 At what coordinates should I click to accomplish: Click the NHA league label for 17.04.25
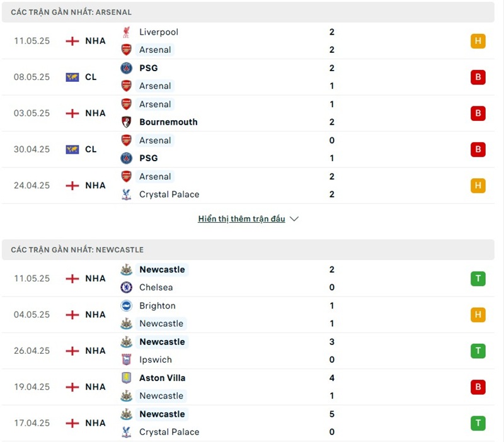click(x=95, y=423)
